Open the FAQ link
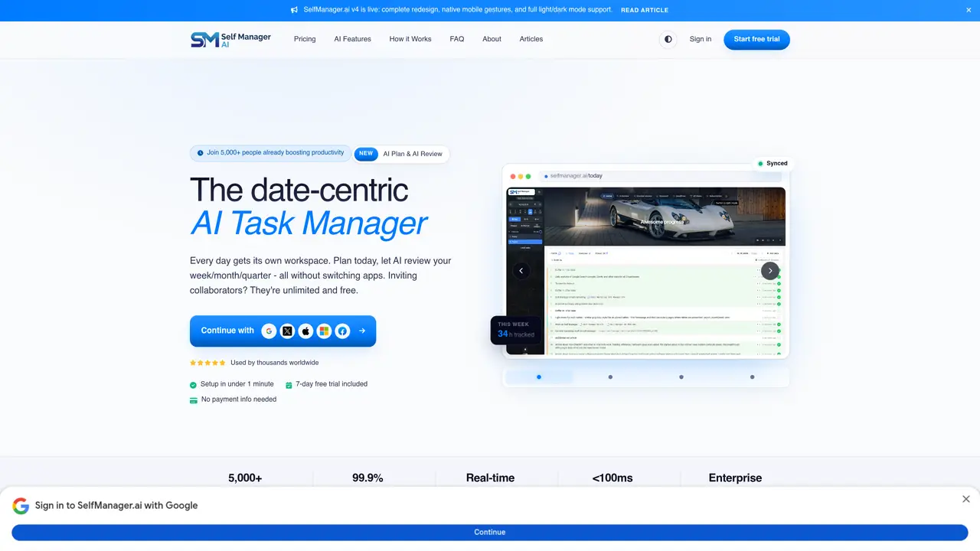The height and width of the screenshot is (551, 980). point(457,39)
